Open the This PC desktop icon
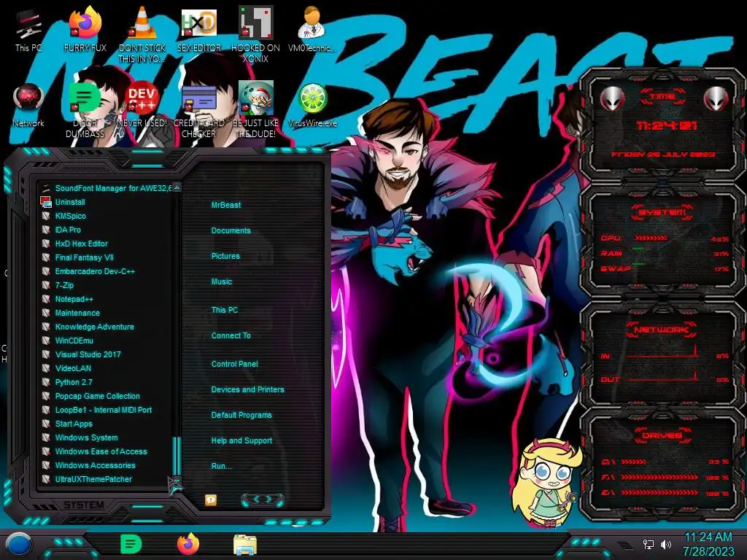The height and width of the screenshot is (560, 747). point(28,31)
